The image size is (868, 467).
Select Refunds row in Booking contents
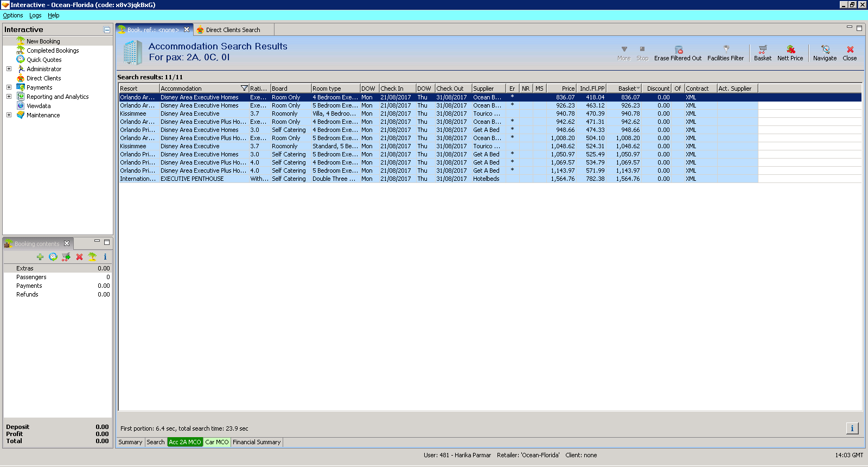tap(58, 294)
